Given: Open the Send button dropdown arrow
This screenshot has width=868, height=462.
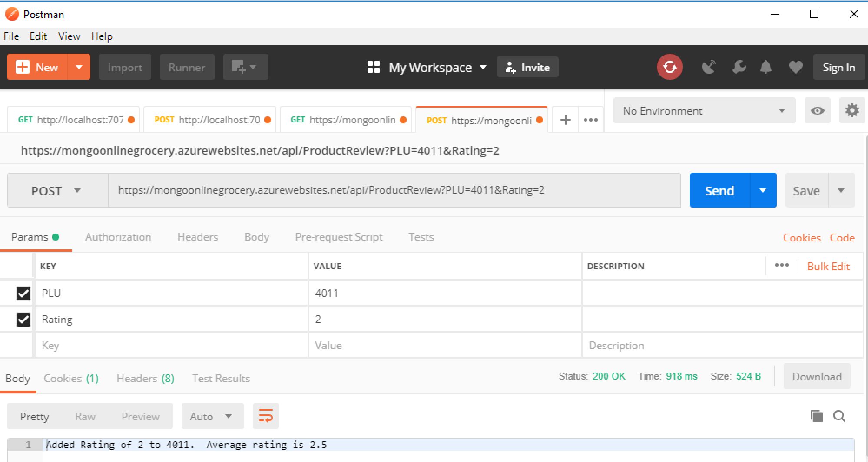Looking at the screenshot, I should tap(763, 191).
